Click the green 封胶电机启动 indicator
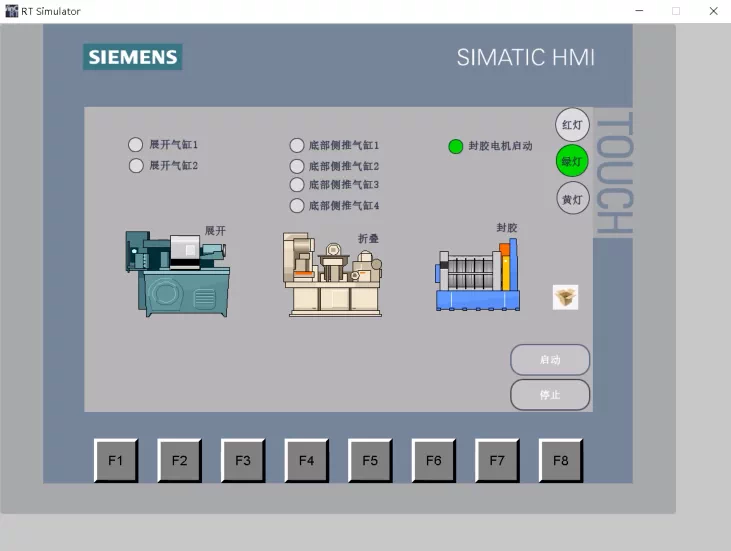731x551 pixels. pos(455,146)
